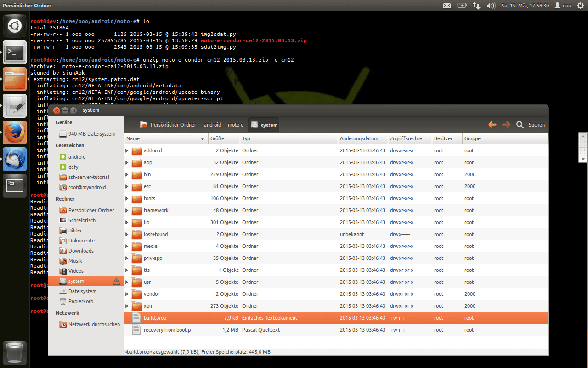Click the media folder name
The image size is (588, 368).
(x=151, y=246)
